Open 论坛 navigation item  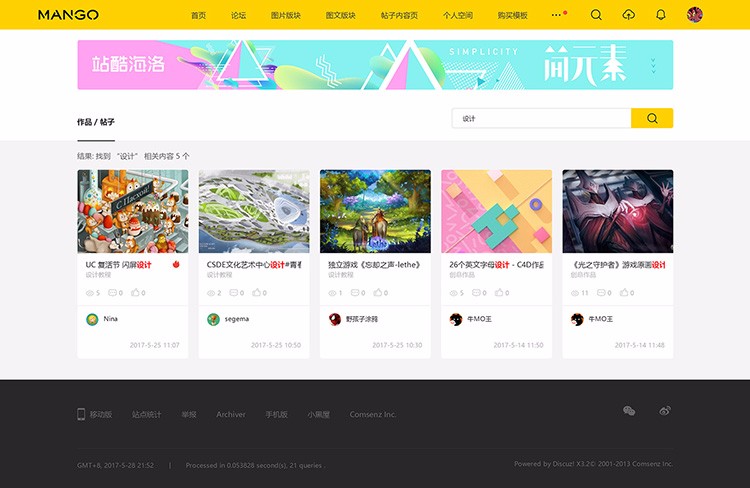238,15
